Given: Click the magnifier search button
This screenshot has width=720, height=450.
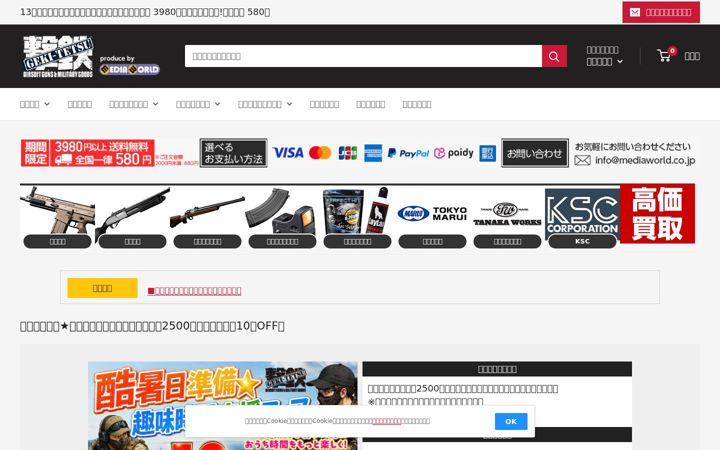Looking at the screenshot, I should 554,56.
